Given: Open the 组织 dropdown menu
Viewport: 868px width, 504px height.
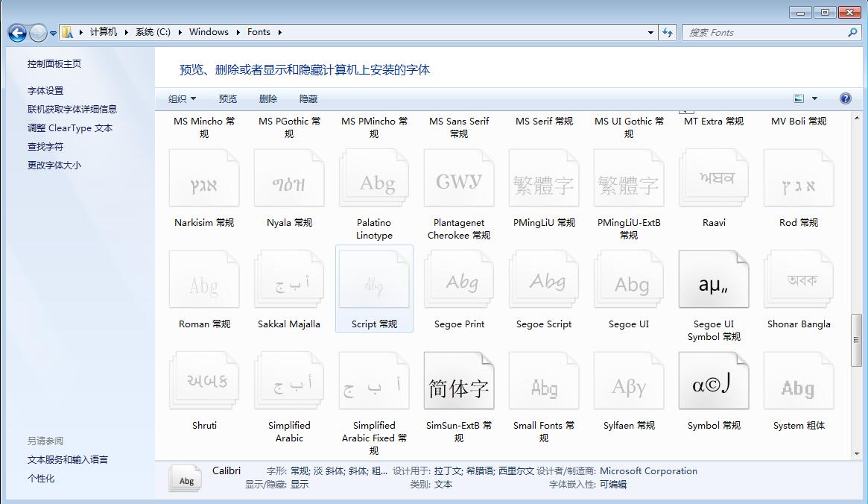Looking at the screenshot, I should [182, 98].
